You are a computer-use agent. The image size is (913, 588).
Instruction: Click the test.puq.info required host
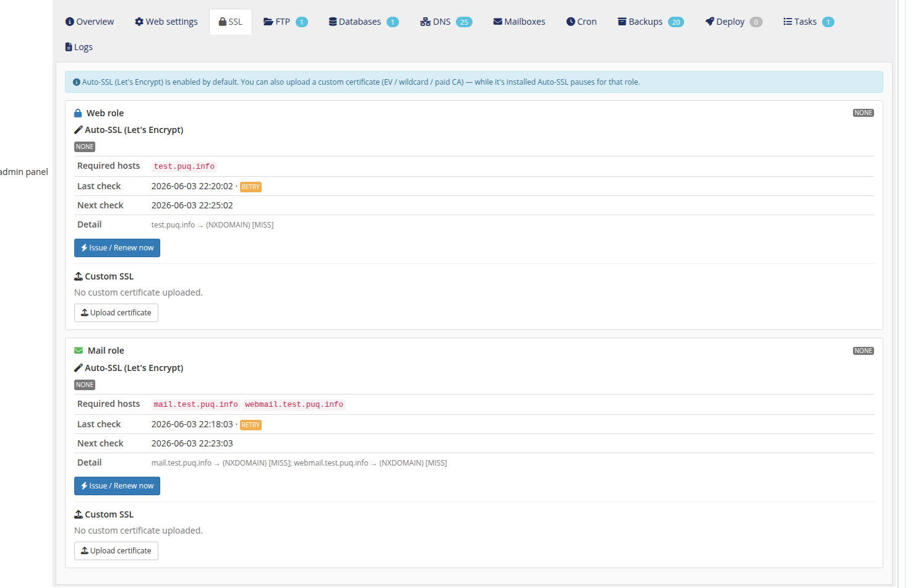pos(184,166)
